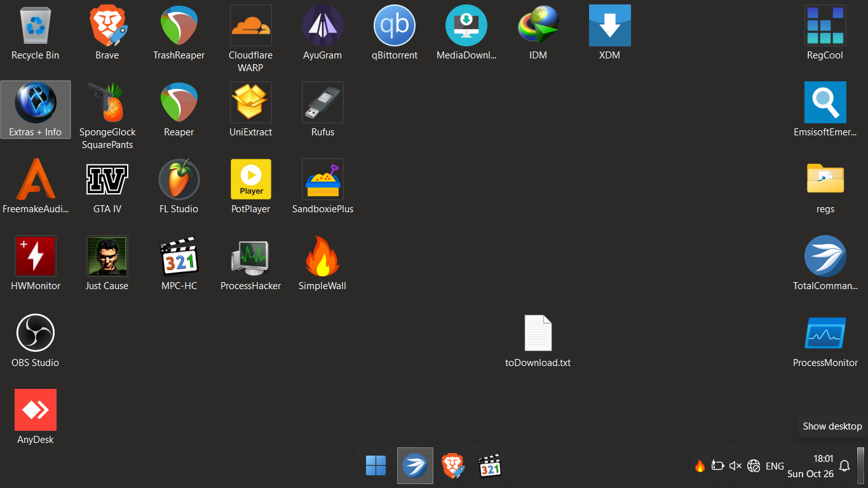868x488 pixels.
Task: Launch FL Studio from the desktop
Action: click(x=179, y=179)
